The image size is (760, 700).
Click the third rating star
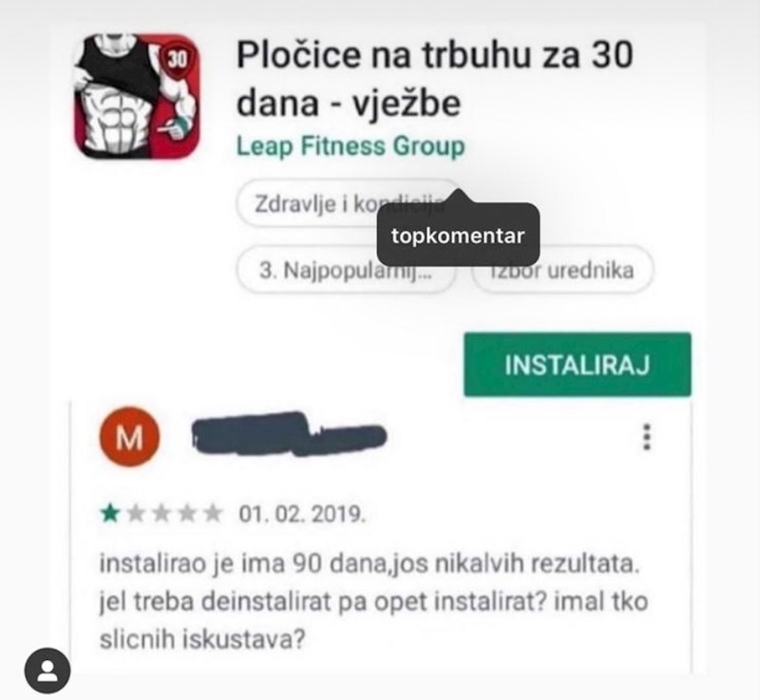point(161,514)
